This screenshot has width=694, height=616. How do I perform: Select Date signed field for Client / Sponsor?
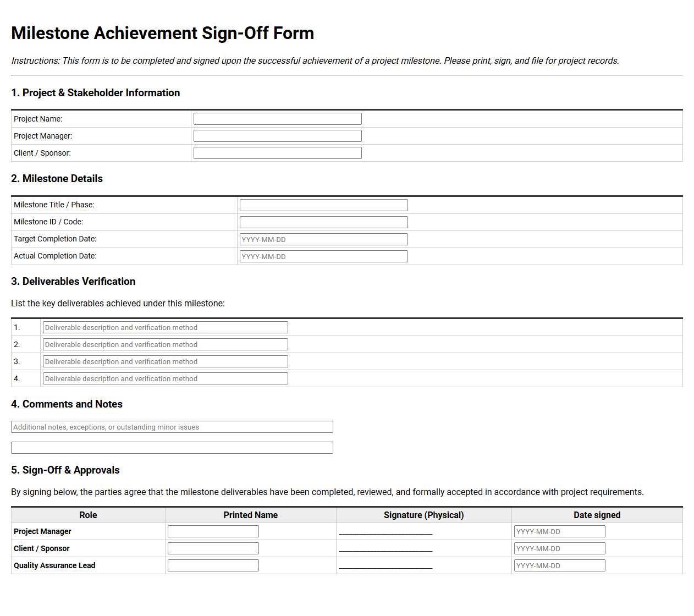tap(560, 548)
